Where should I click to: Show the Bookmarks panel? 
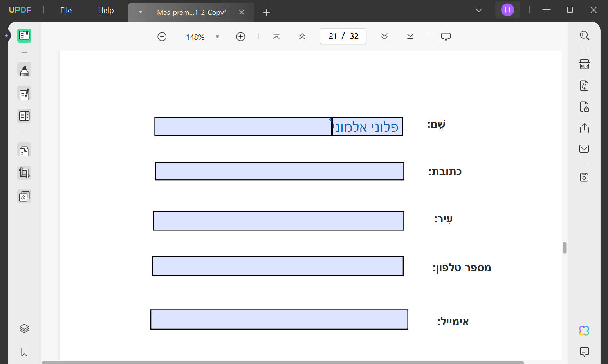[24, 352]
